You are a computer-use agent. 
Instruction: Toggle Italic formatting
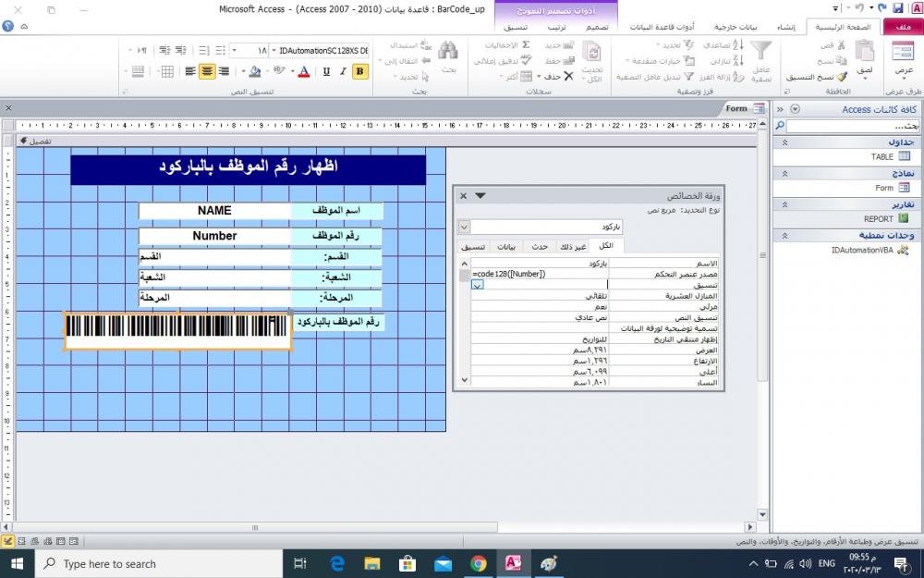(x=343, y=71)
